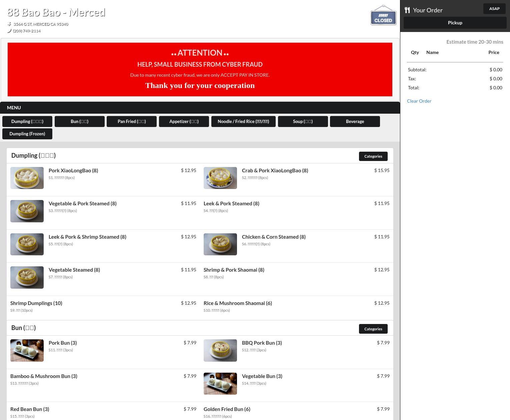Switch order type using Pickup button
The height and width of the screenshot is (420, 510).
pyautogui.click(x=455, y=23)
